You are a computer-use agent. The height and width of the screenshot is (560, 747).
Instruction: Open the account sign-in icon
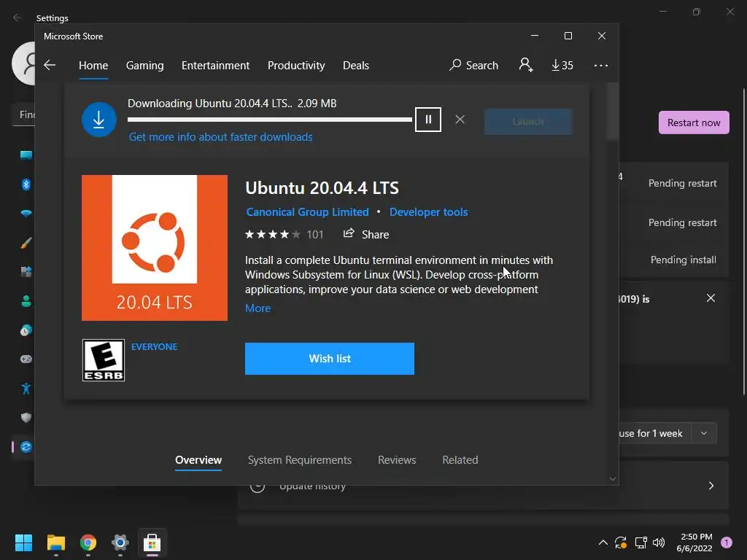coord(526,65)
